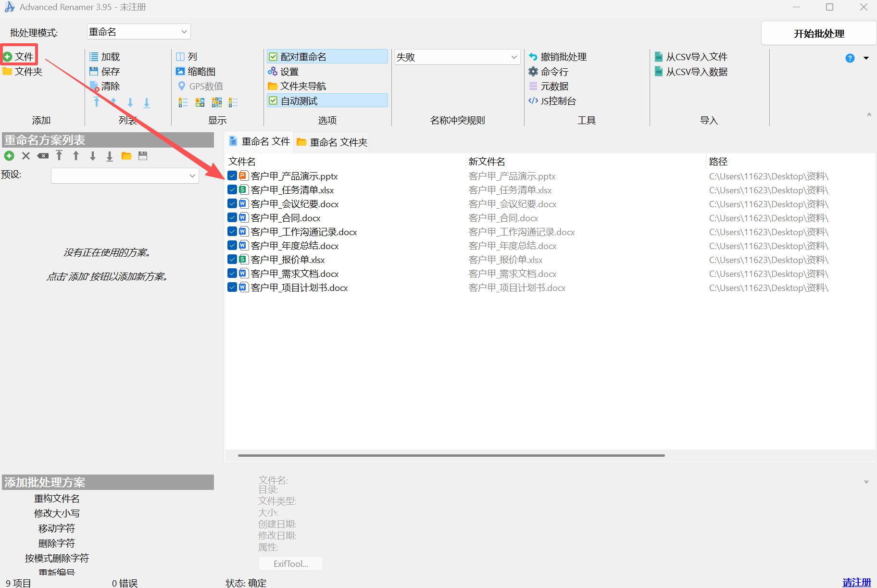
Task: Uncheck 客户甲_任务清单.xlsx file checkbox
Action: (232, 190)
